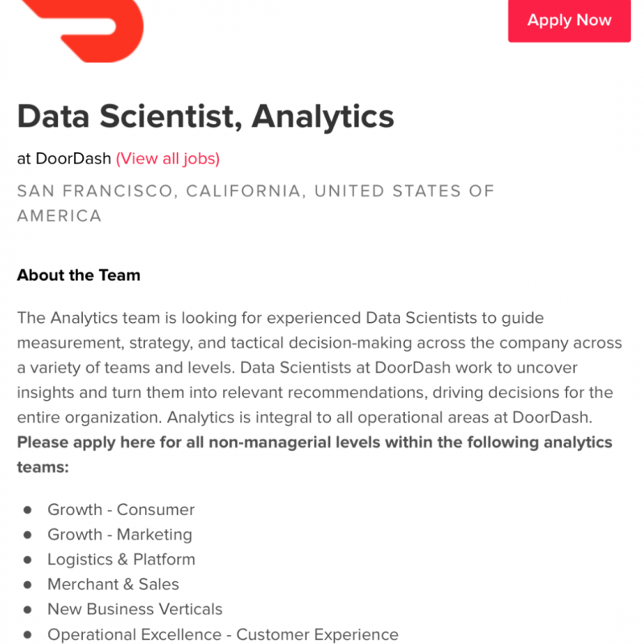Select the Merchant & Sales list item
This screenshot has height=644, width=644.
113,584
